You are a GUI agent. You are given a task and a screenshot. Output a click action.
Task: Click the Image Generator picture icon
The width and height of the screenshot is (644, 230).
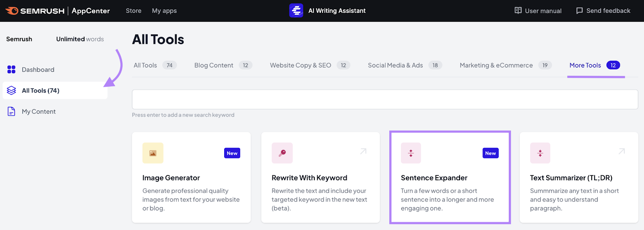point(153,153)
